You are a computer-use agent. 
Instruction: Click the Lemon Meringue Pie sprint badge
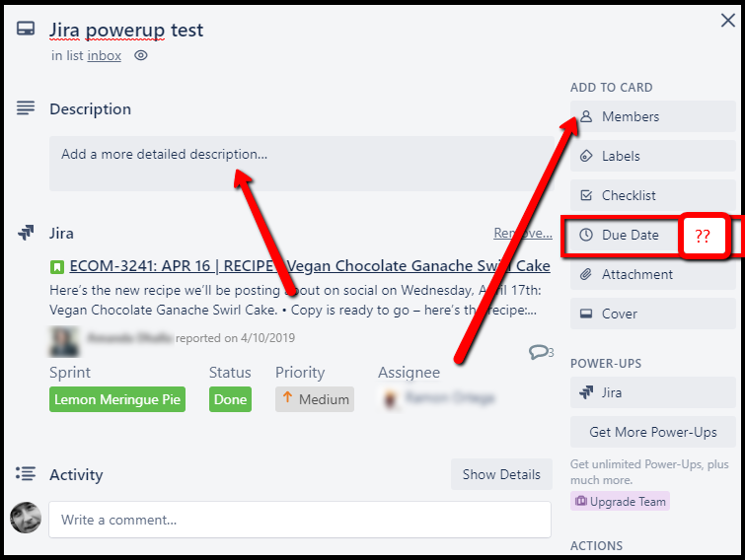(117, 399)
